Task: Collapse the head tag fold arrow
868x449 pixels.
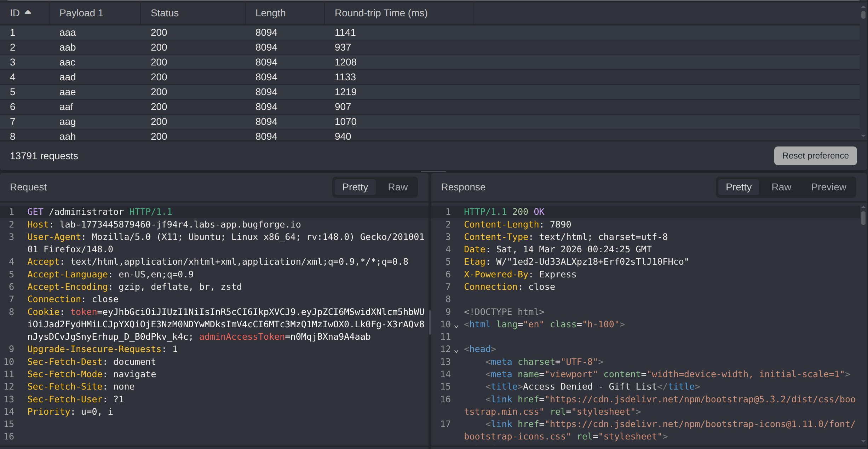Action: coord(456,350)
